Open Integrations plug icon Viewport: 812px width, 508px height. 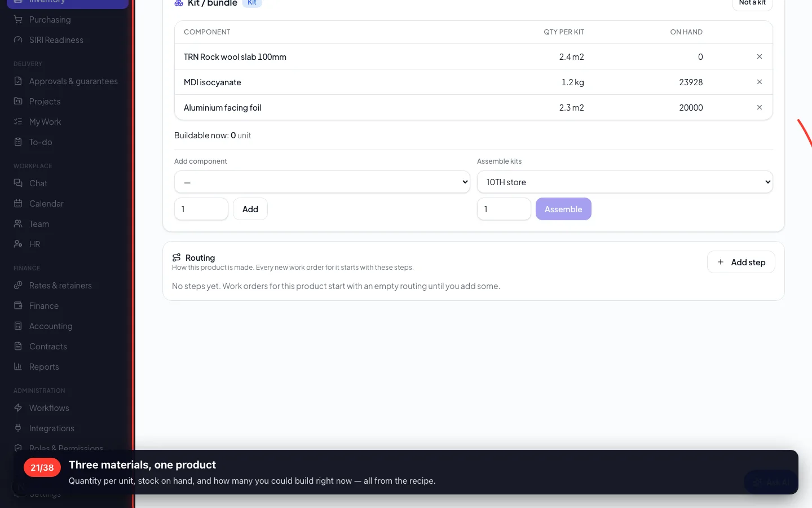tap(18, 428)
